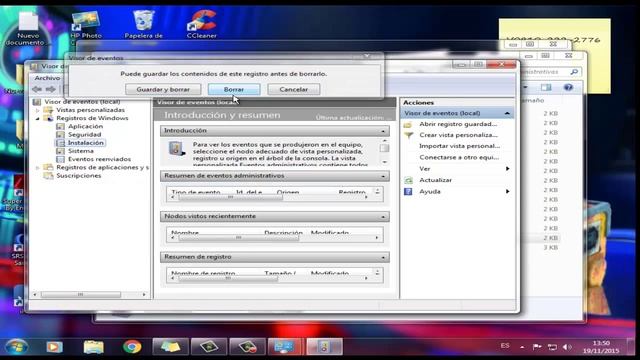The width and height of the screenshot is (640, 360).
Task: Expand the Vistas personalizadas node
Action: pos(38,110)
